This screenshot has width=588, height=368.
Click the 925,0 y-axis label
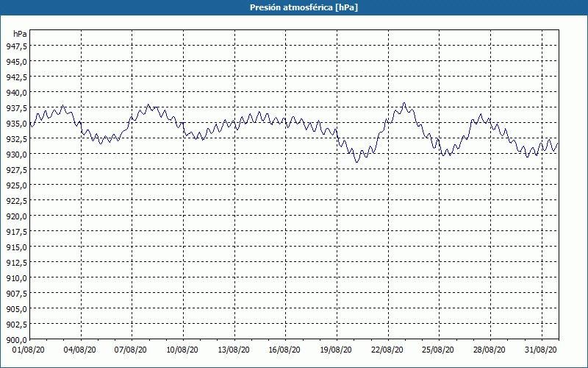click(16, 185)
